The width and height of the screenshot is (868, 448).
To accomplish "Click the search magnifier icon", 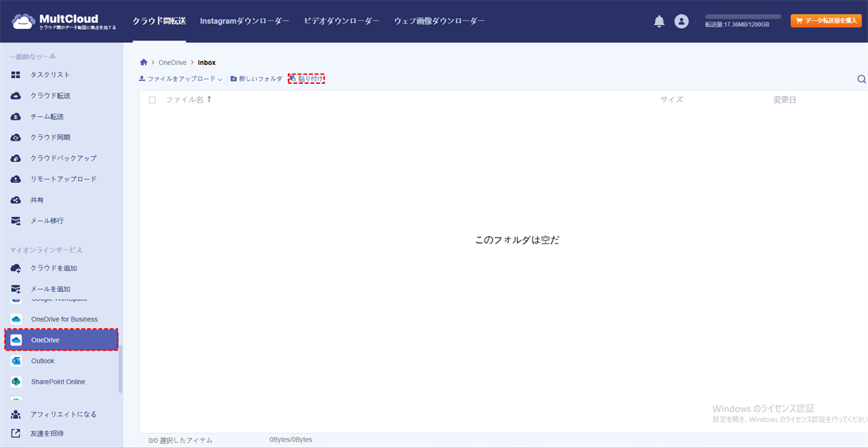I will 861,79.
